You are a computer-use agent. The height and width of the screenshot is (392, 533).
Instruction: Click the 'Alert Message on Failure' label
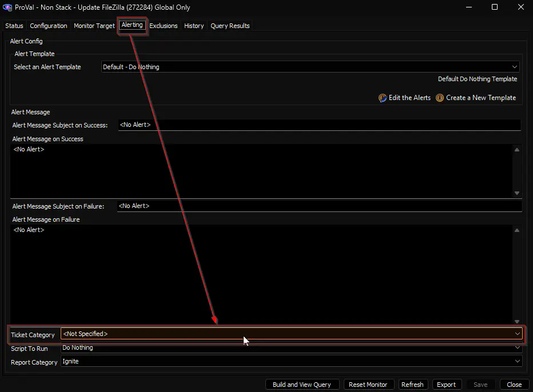pyautogui.click(x=46, y=219)
